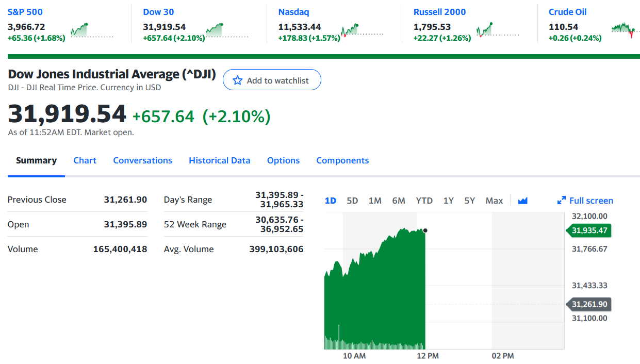This screenshot has height=364, width=640.
Task: Click the +657.64 change value
Action: click(x=163, y=117)
